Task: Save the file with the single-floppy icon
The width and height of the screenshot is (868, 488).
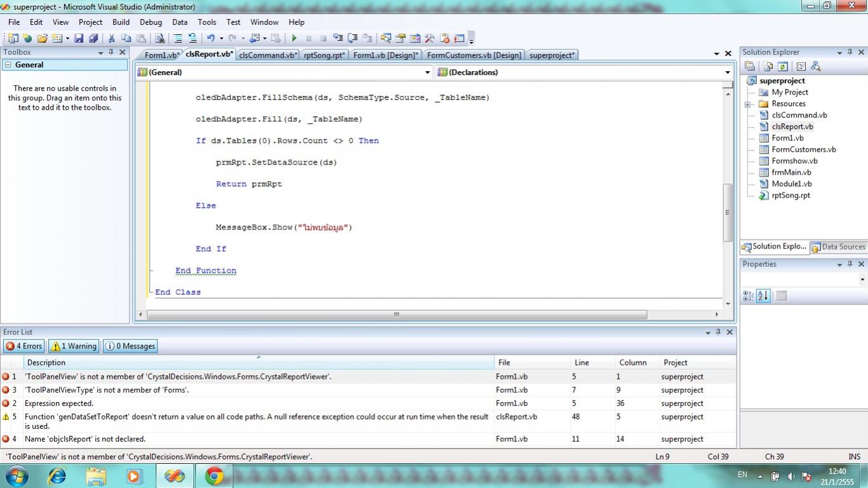Action: click(79, 38)
